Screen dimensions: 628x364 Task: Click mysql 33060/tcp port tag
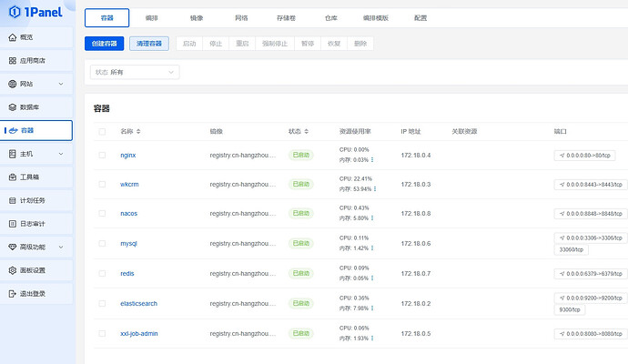[572, 249]
